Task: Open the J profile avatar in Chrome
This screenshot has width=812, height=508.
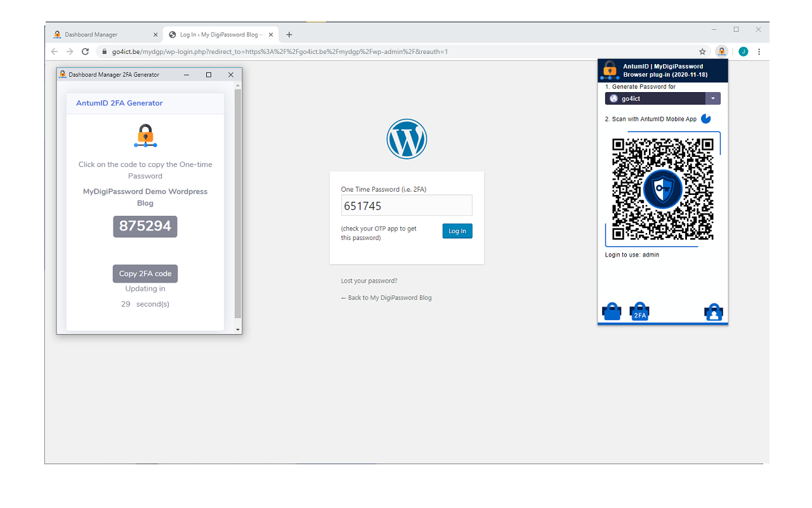Action: pyautogui.click(x=743, y=51)
